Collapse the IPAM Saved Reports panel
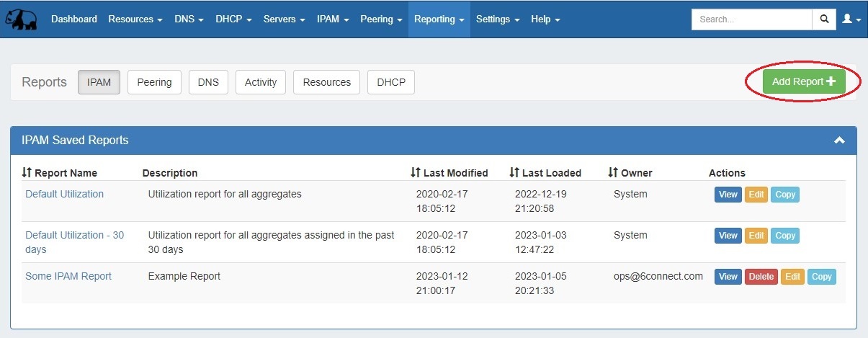Viewport: 868px width, 338px height. (x=839, y=141)
